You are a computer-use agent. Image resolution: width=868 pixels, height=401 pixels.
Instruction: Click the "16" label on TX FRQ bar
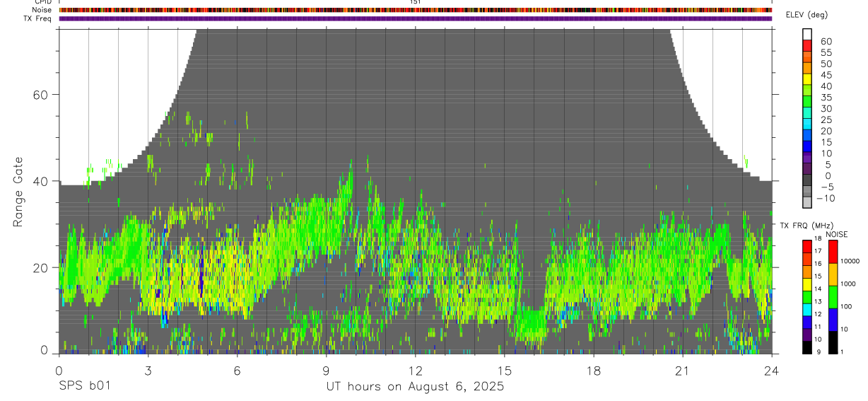pyautogui.click(x=819, y=264)
